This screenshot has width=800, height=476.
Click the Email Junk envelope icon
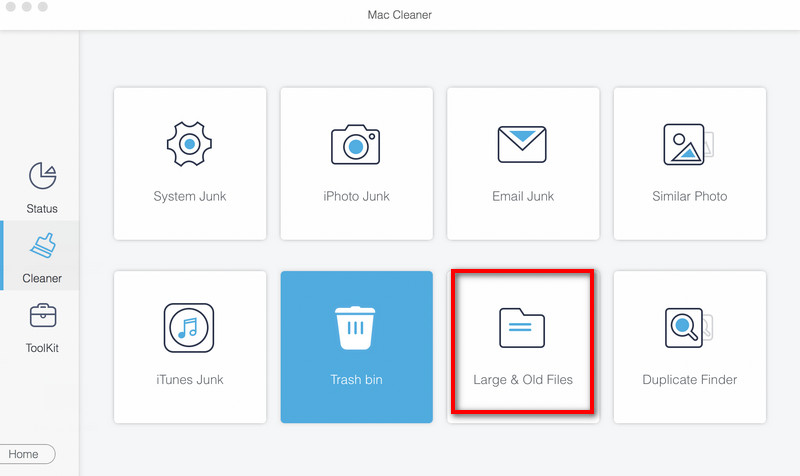coord(522,144)
